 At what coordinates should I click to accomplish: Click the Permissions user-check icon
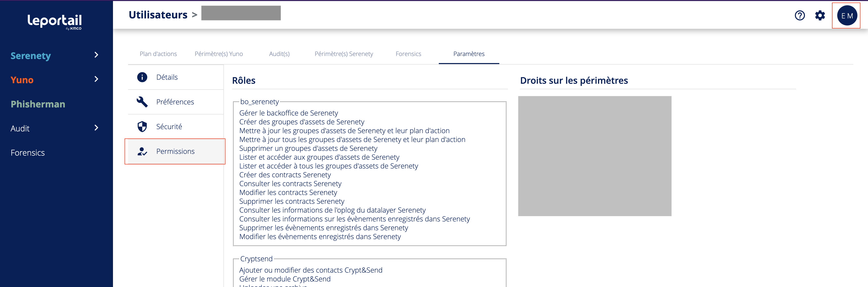[142, 152]
